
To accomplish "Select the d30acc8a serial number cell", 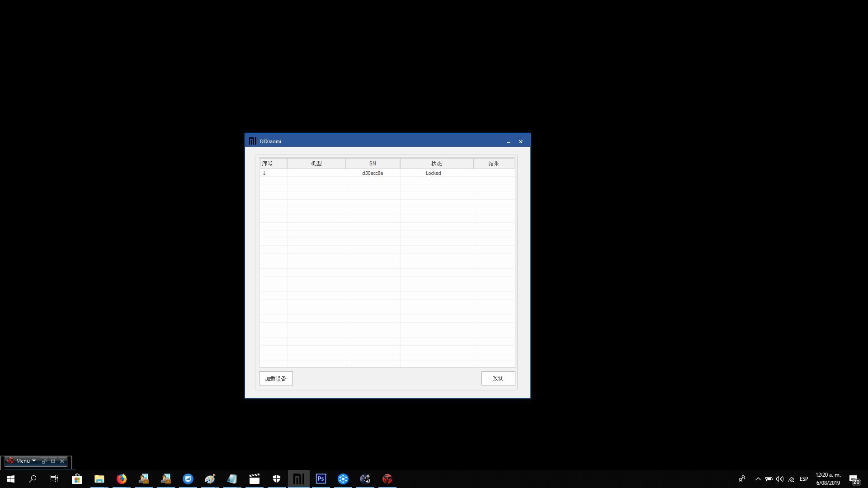I will [373, 173].
